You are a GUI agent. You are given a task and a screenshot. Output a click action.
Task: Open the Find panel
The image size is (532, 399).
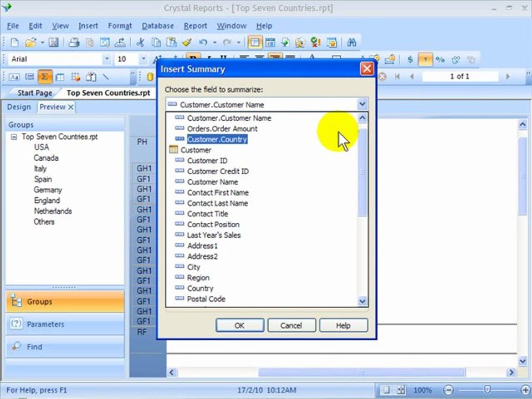[x=65, y=346]
